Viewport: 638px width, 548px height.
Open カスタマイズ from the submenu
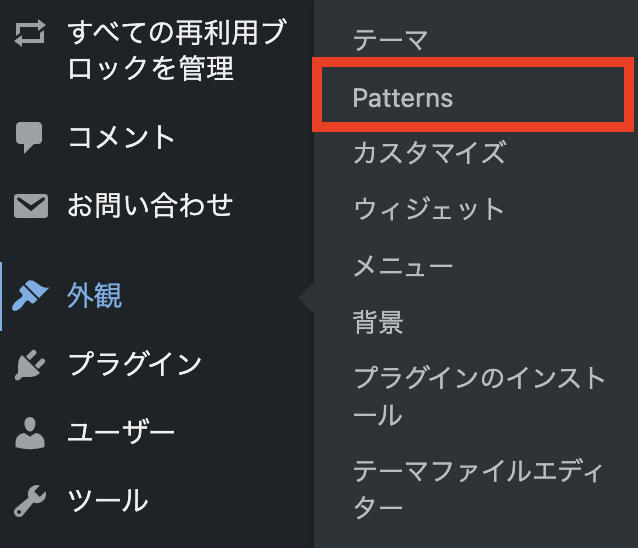pos(430,153)
